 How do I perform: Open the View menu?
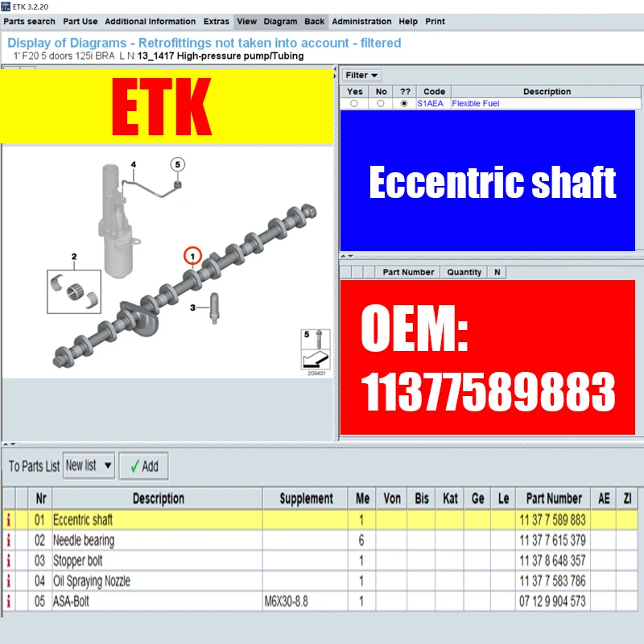(246, 22)
